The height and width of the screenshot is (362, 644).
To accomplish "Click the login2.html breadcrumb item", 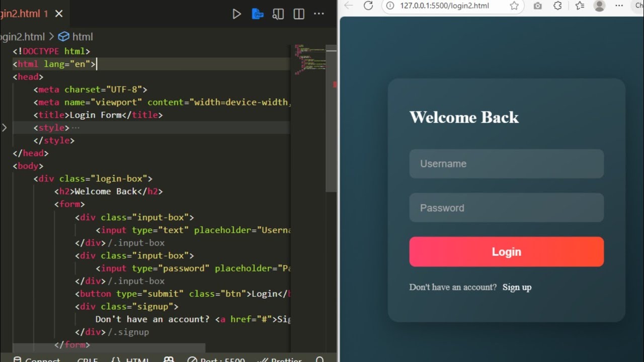I will pos(22,37).
